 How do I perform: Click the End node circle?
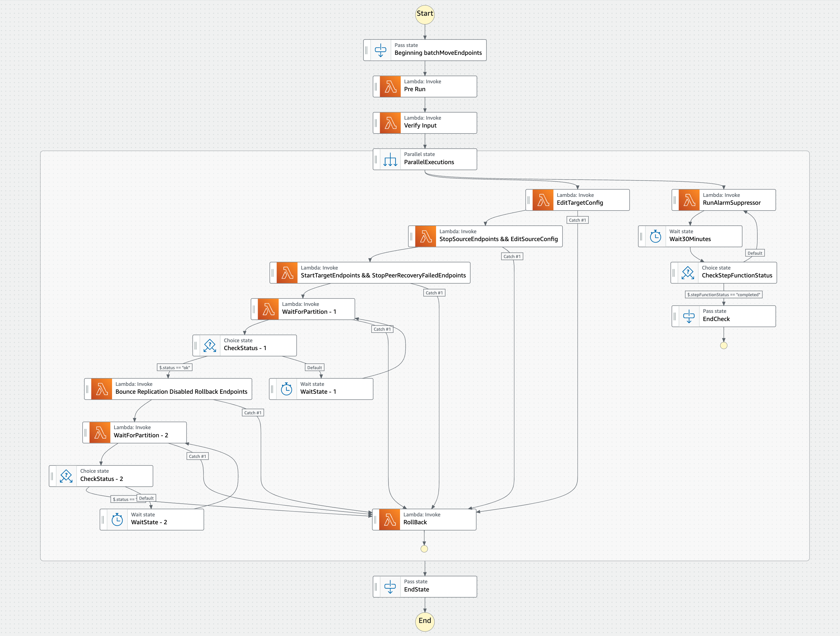click(x=425, y=621)
